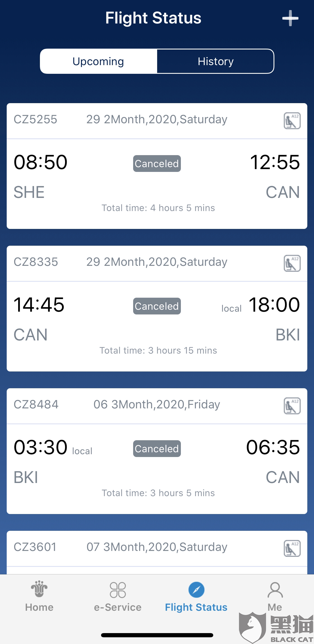Tap the plus icon to add flight
314x644 pixels.
point(290,18)
